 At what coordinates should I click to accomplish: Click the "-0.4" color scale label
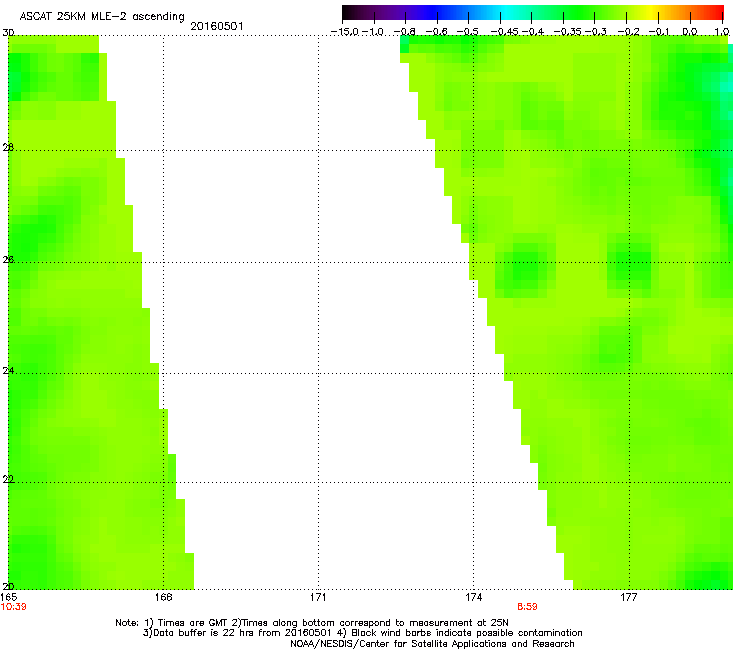click(x=532, y=32)
